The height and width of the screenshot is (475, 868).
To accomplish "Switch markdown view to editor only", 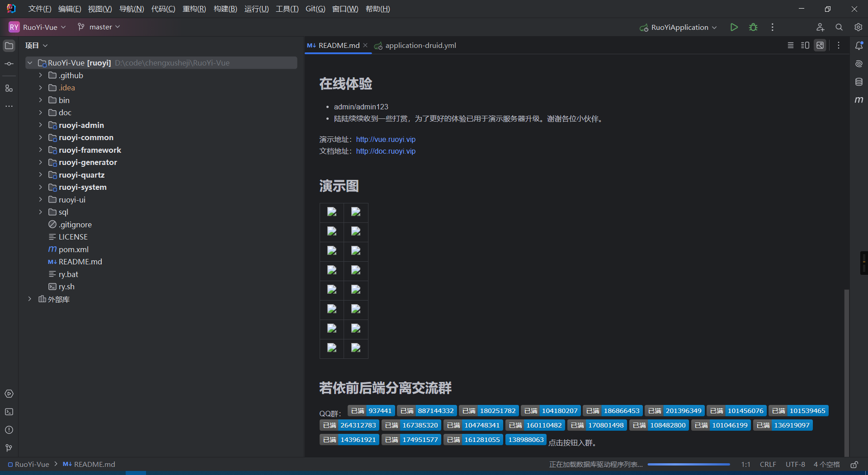I will pos(790,45).
